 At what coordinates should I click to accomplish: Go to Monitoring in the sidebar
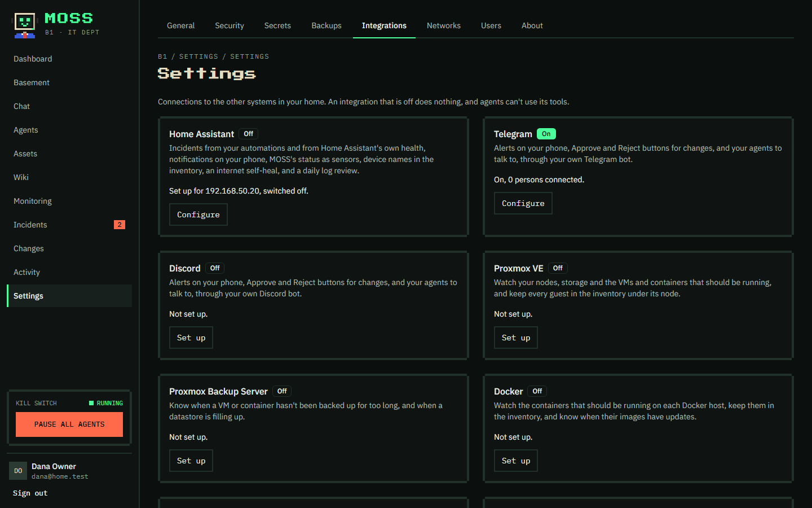pyautogui.click(x=69, y=201)
